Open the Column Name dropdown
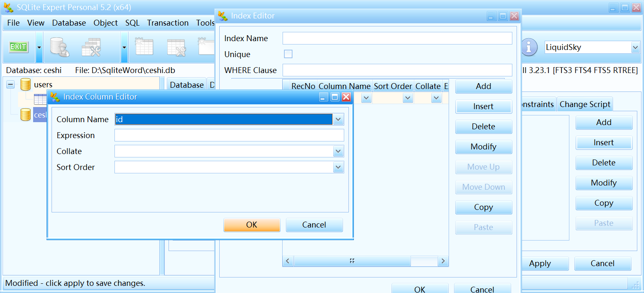Viewport: 644px width, 293px height. 338,119
